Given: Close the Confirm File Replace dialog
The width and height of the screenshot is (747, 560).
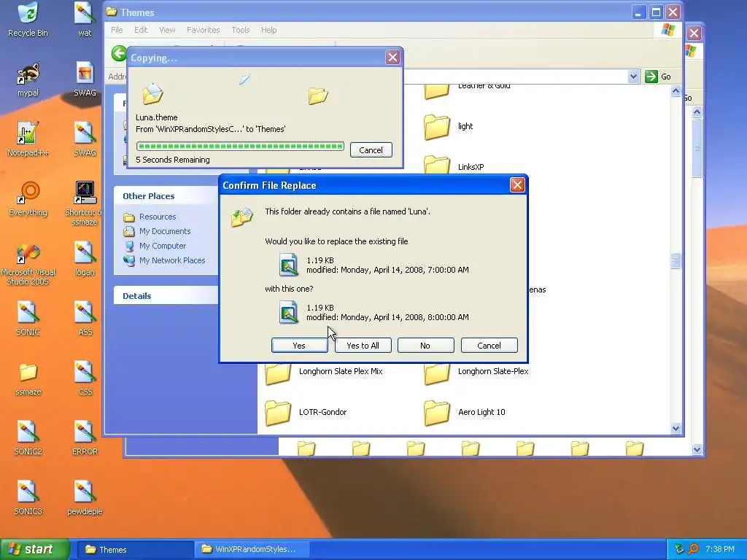Looking at the screenshot, I should coord(517,184).
